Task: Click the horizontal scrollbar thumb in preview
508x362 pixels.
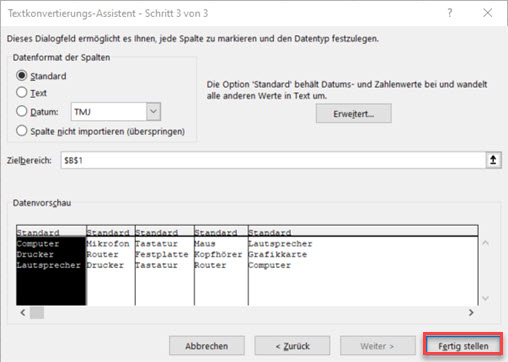Action: pos(37,313)
